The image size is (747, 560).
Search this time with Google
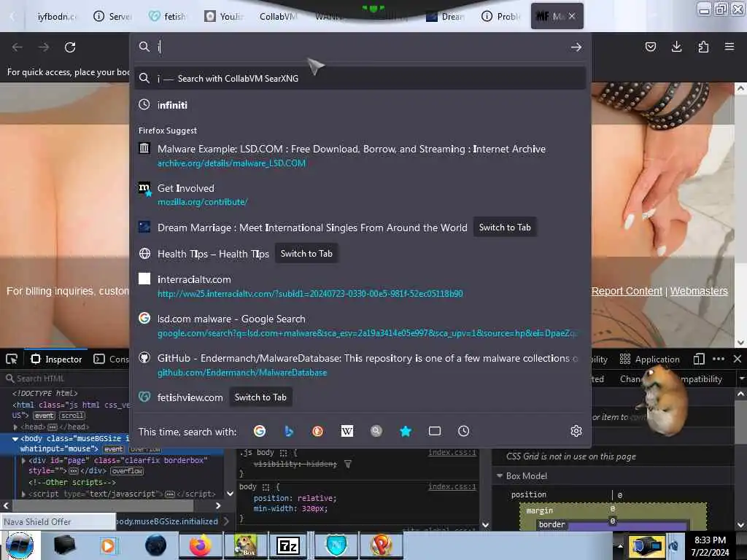tap(260, 432)
